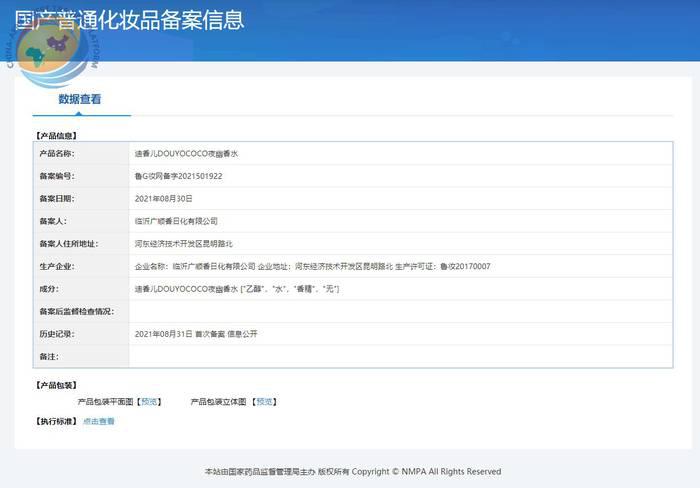Click the 备案人住所地址 label
This screenshot has height=488, width=700.
[x=69, y=244]
